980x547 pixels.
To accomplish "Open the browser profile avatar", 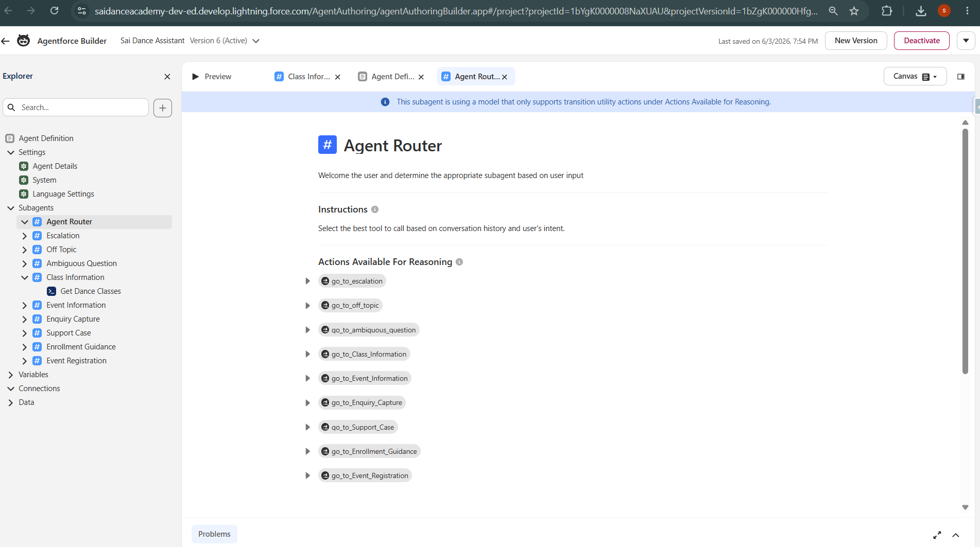I will pos(944,11).
